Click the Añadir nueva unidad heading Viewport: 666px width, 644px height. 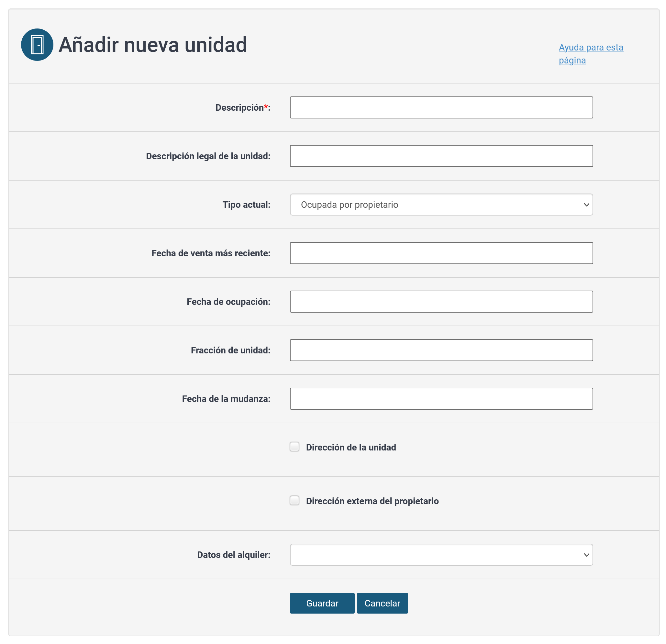click(152, 45)
